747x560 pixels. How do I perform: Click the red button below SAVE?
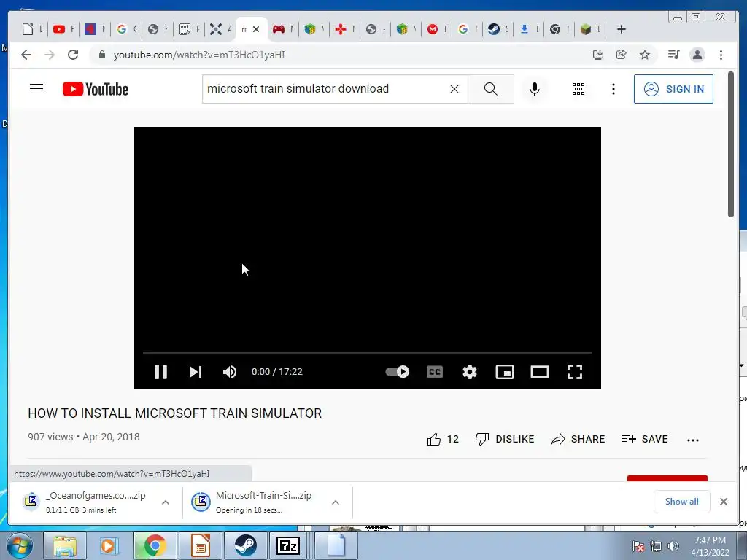(667, 478)
